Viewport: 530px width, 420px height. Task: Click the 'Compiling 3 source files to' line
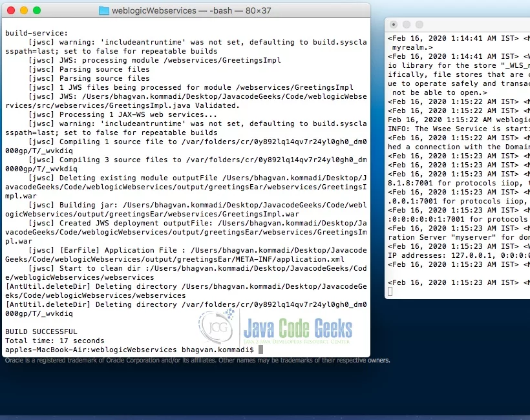tap(197, 160)
